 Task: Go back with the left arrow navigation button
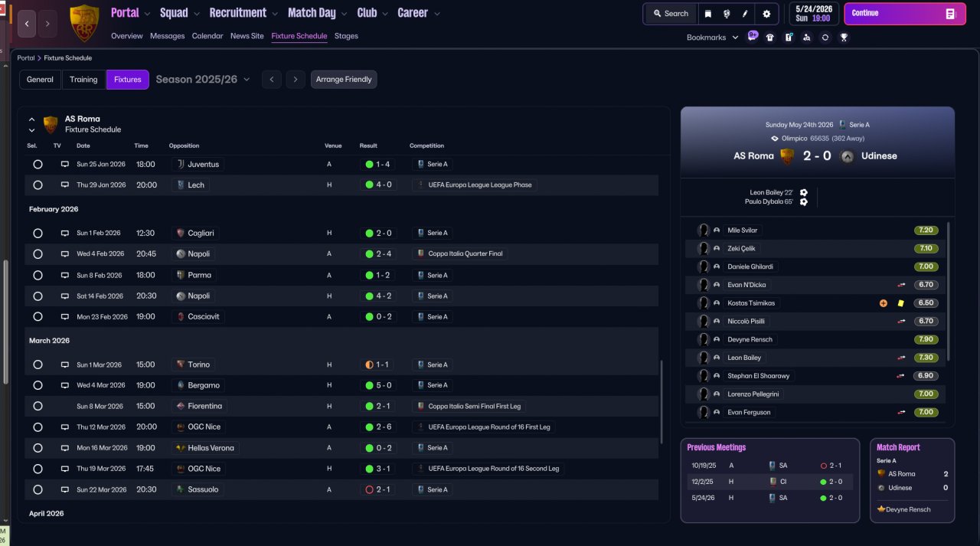click(x=27, y=24)
